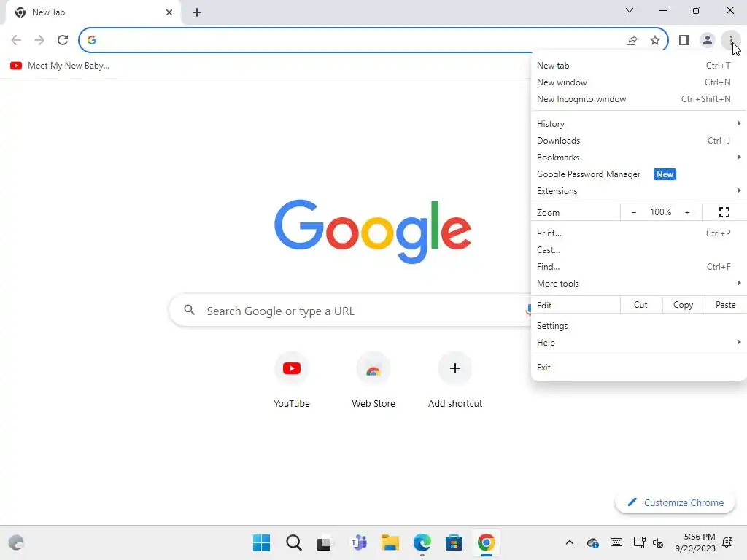
Task: Open the notifications icon in the tray
Action: tap(727, 542)
